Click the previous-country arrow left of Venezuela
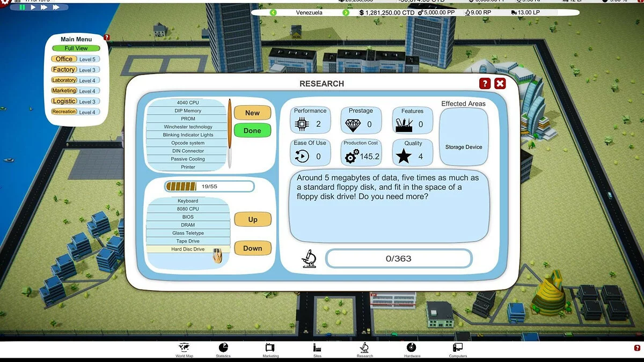This screenshot has width=644, height=362. click(x=273, y=12)
